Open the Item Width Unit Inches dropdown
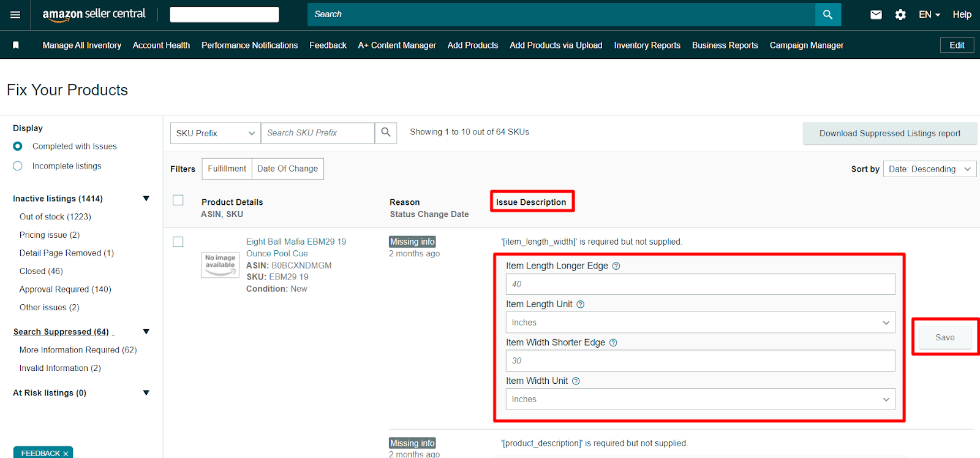 tap(701, 399)
